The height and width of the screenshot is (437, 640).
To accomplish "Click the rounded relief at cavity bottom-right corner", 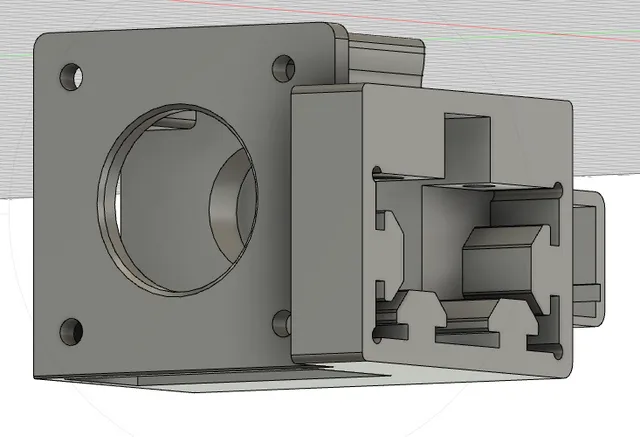I will tap(558, 352).
